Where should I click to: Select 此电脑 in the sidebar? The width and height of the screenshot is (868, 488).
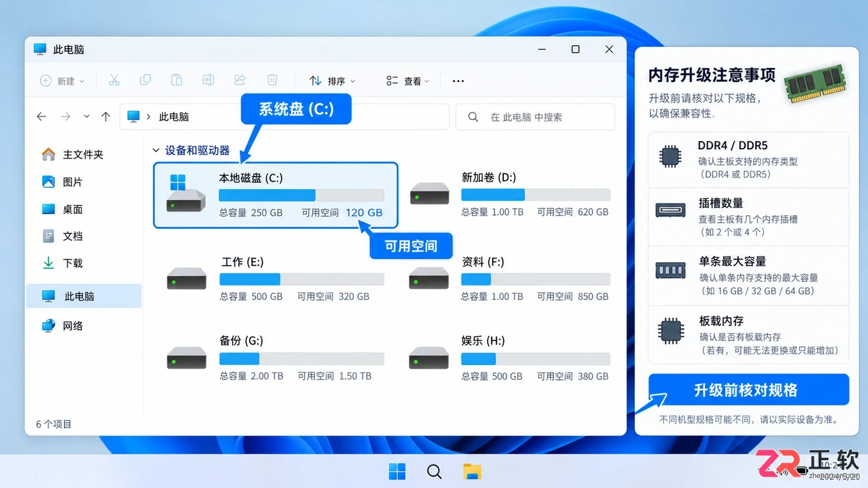coord(84,296)
